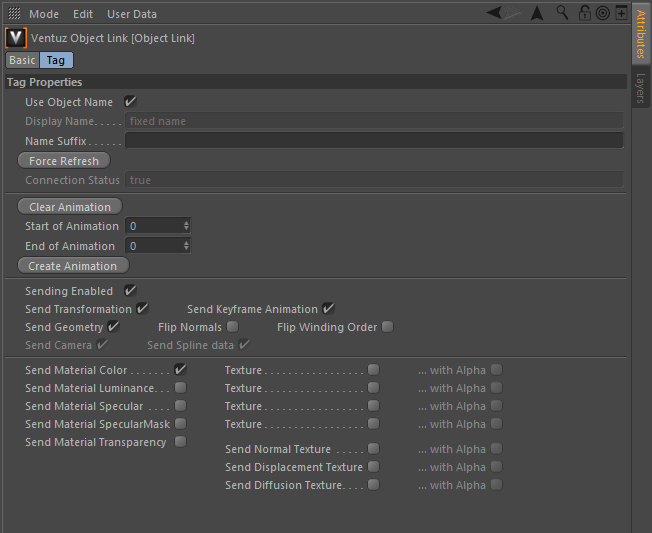Viewport: 652px width, 533px height.
Task: Click the magnifier search icon
Action: [x=563, y=13]
